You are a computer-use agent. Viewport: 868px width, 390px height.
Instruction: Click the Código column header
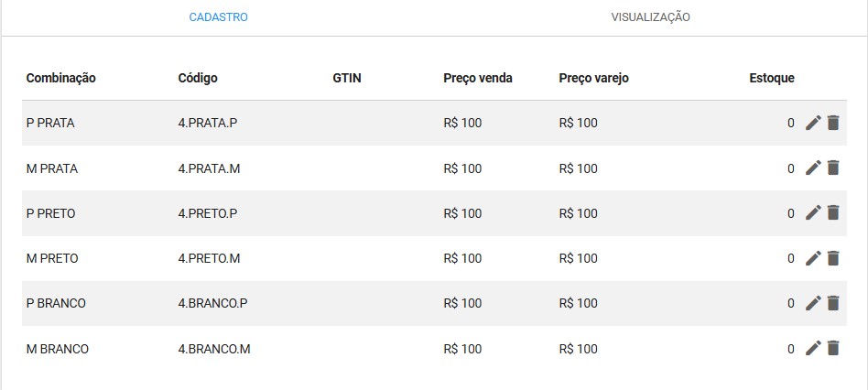click(x=198, y=78)
